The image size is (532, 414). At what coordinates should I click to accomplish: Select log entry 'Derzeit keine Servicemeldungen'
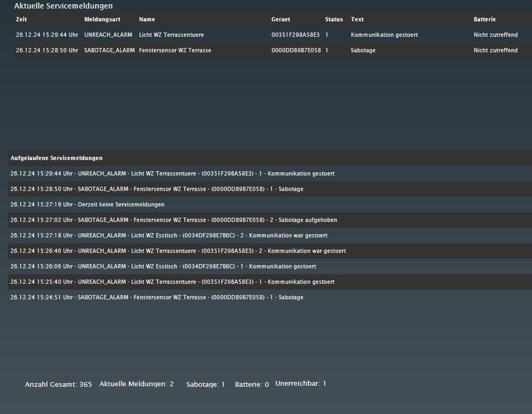point(87,205)
